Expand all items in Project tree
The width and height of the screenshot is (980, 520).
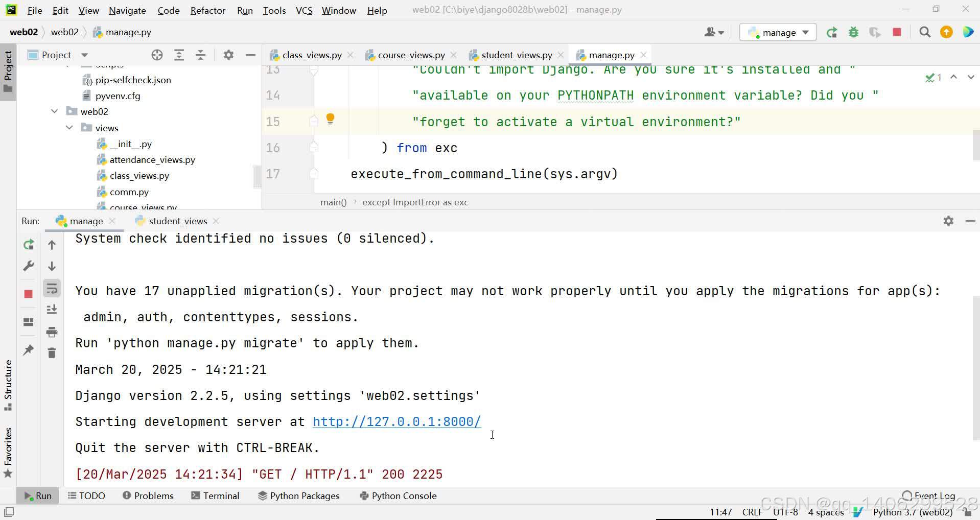179,55
